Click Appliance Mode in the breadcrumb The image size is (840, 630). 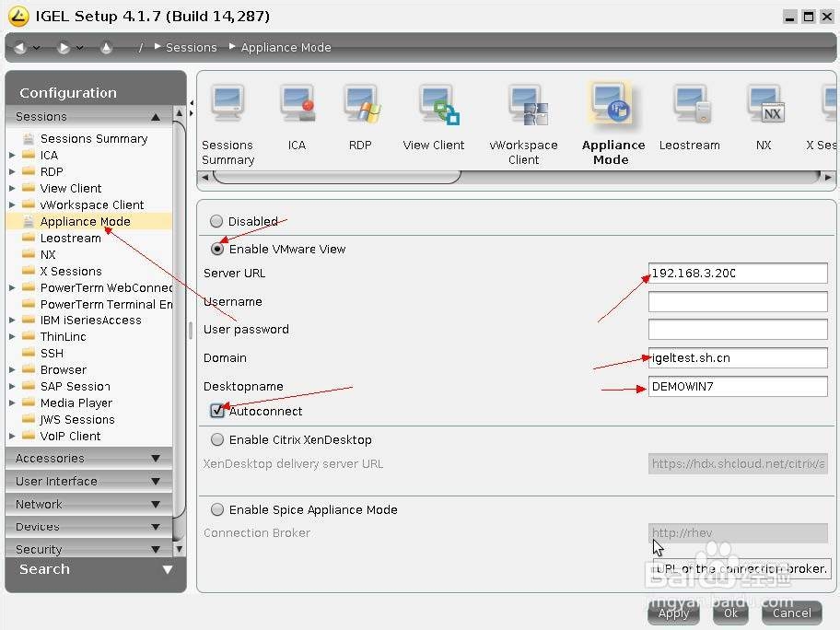[x=286, y=48]
